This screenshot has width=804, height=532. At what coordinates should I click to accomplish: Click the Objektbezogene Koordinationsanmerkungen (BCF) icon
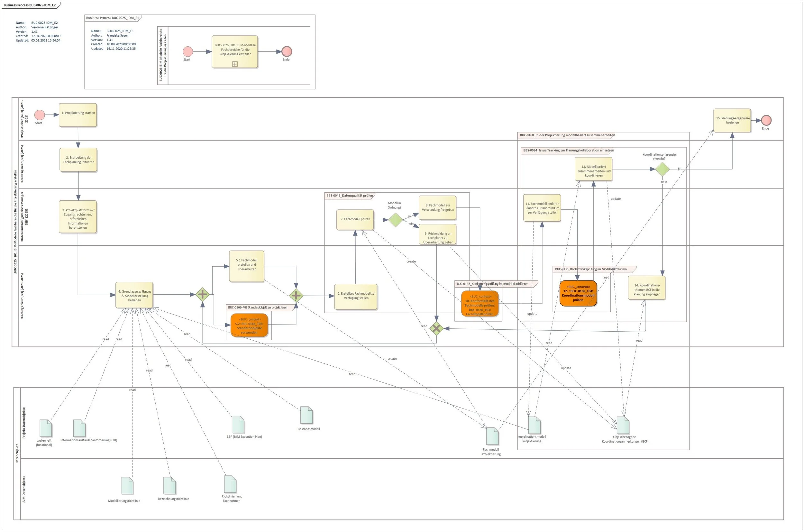point(624,425)
